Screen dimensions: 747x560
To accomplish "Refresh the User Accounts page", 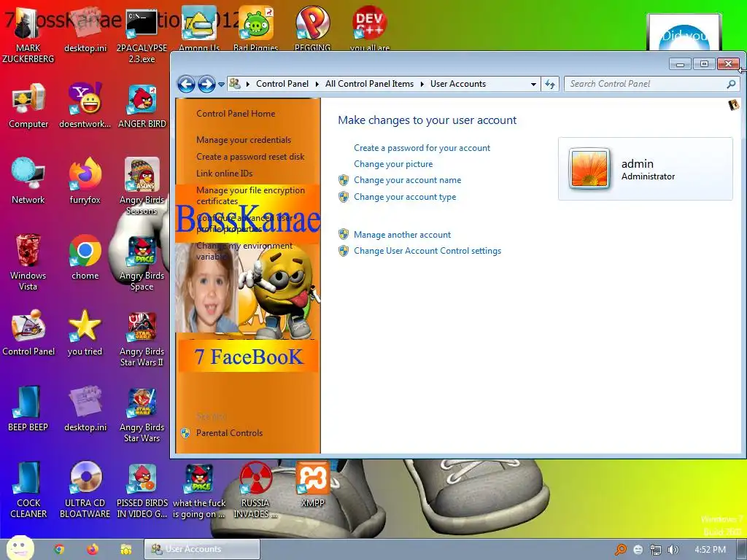I will [550, 85].
